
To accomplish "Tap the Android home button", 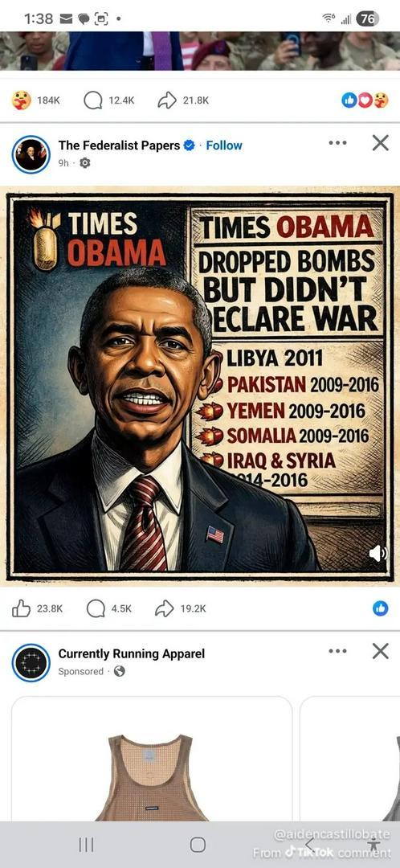I will pos(198,844).
